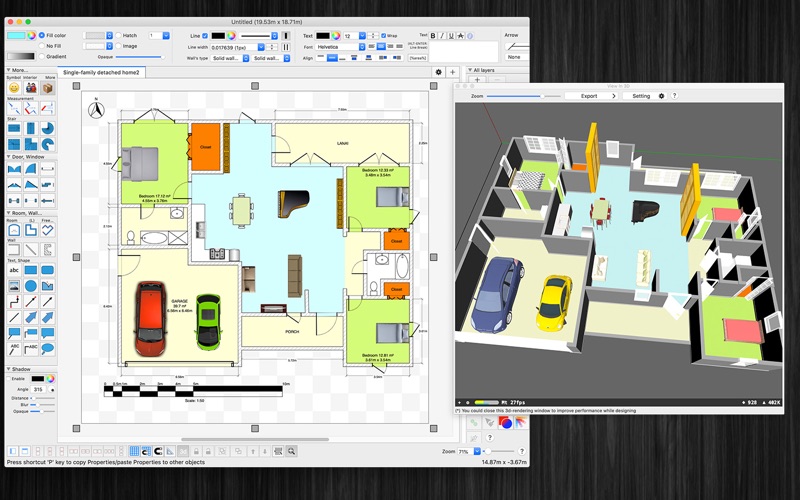Screen dimensions: 800x500
Task: Collapse the More... section
Action: [x=9, y=70]
